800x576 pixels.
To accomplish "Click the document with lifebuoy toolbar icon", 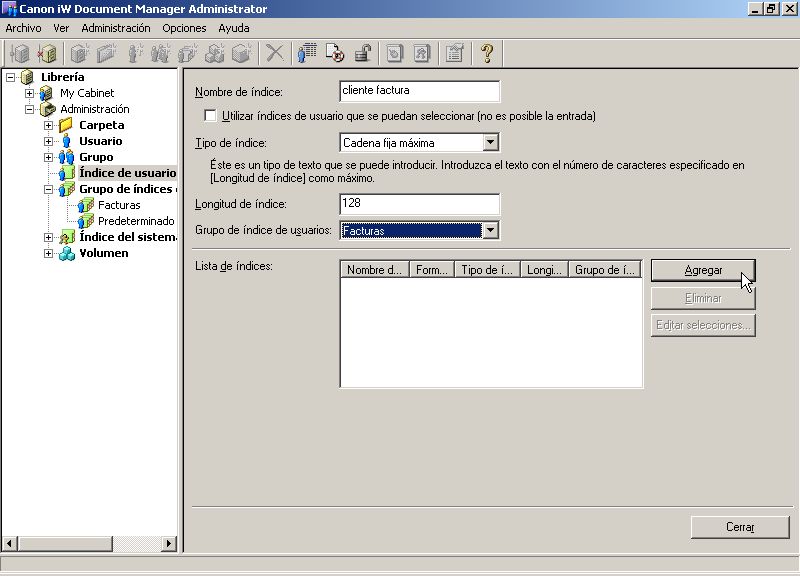I will point(335,53).
